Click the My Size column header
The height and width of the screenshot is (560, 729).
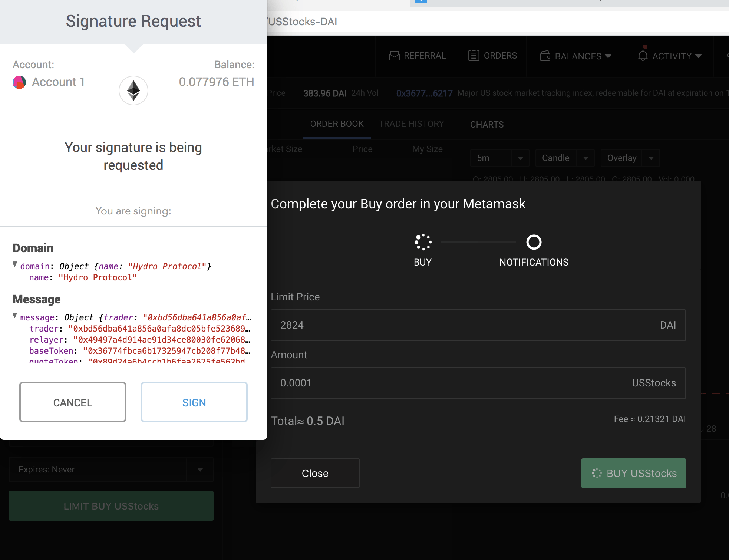click(428, 149)
